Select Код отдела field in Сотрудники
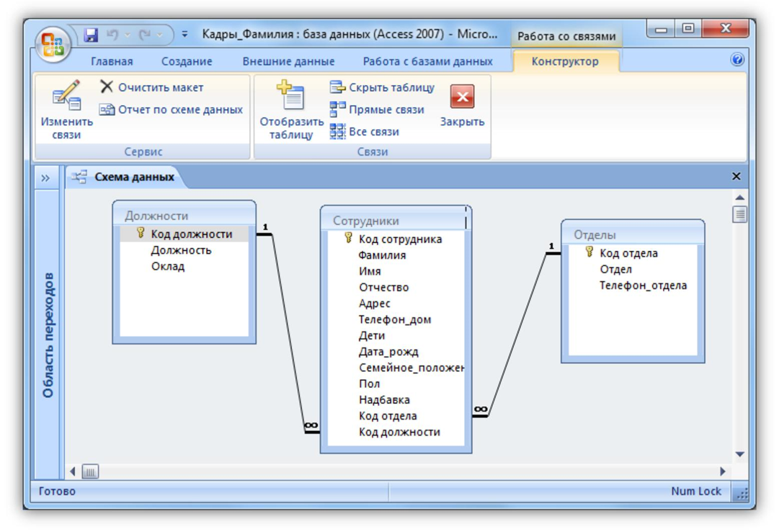Image resolution: width=779 pixels, height=532 pixels. (396, 416)
